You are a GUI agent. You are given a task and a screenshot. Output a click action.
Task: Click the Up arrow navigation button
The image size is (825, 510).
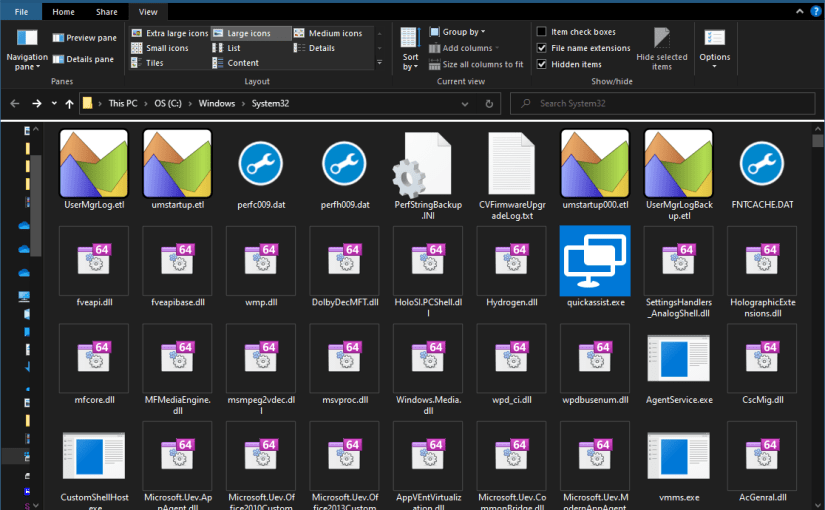69,103
